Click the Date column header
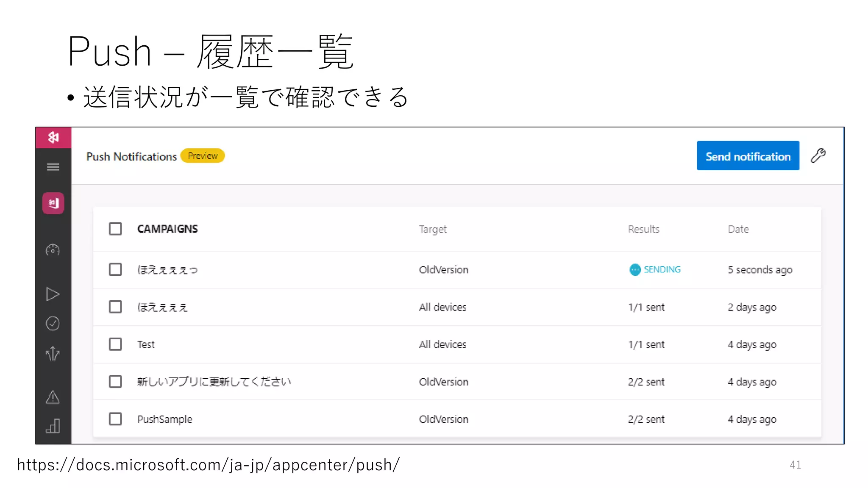Image resolution: width=868 pixels, height=488 pixels. [738, 229]
